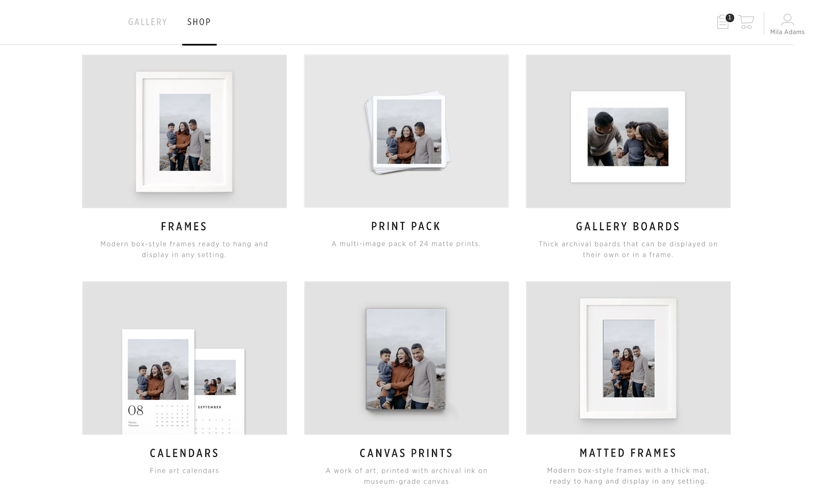Open the Print Pack product image

(x=406, y=131)
